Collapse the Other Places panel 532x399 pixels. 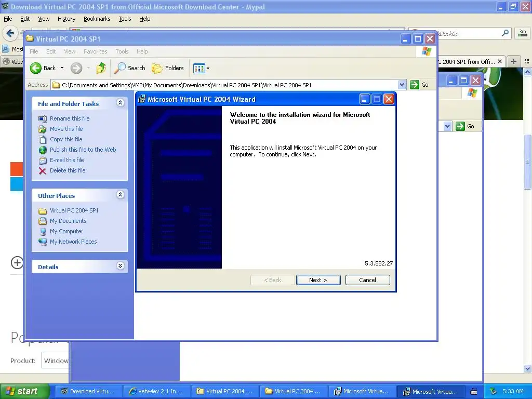(120, 195)
